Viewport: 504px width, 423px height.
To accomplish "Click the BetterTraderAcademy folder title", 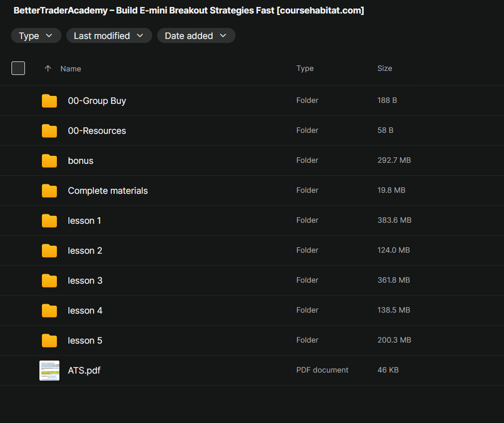I will pos(189,10).
